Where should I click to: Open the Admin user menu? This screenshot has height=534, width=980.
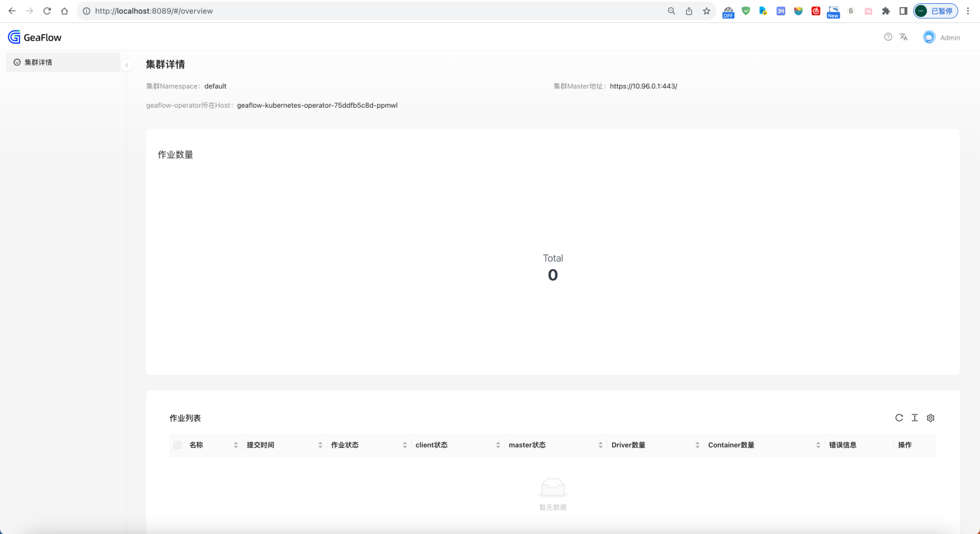[950, 38]
